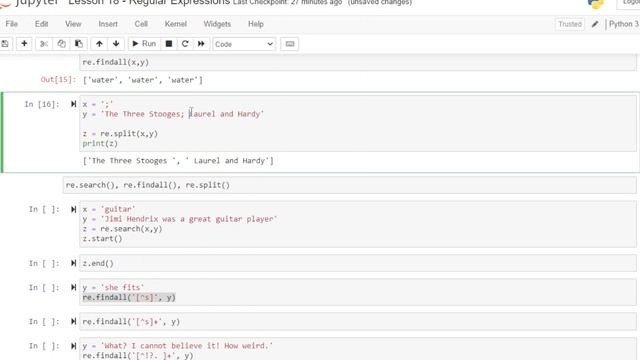Click the cell listing re.search(), re.findall(), re.split()
The height and width of the screenshot is (360, 640).
(349, 185)
